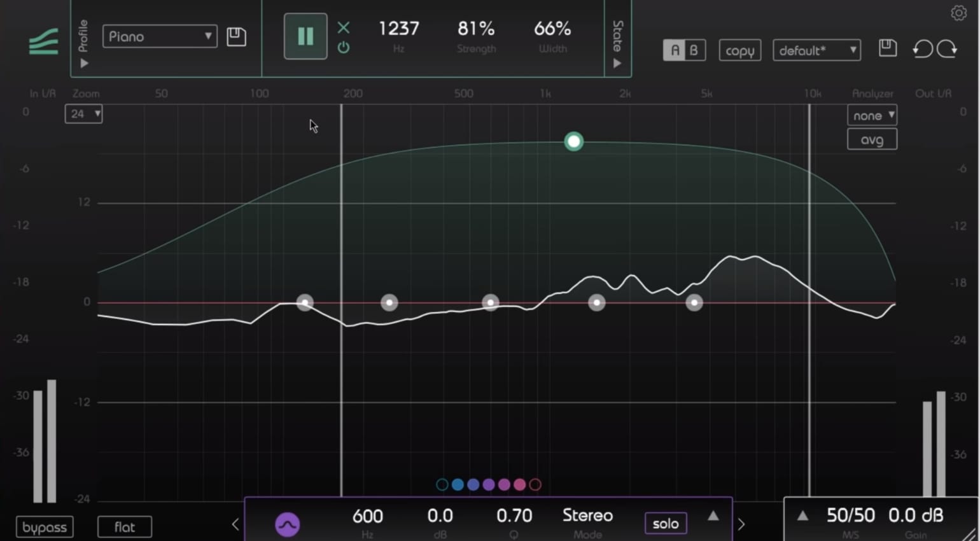Click the 66% Width value
The width and height of the screenshot is (980, 541).
coord(552,29)
